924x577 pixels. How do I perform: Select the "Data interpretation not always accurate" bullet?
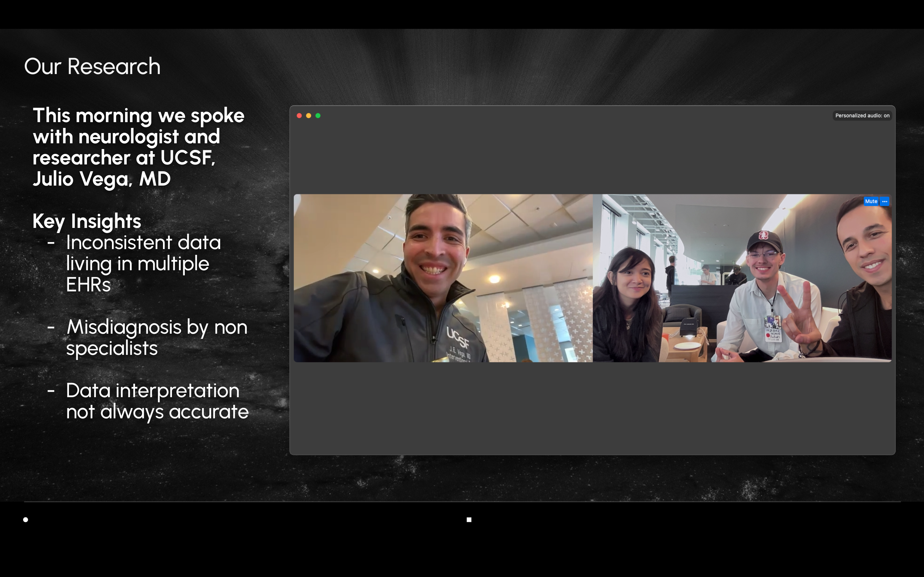(157, 401)
